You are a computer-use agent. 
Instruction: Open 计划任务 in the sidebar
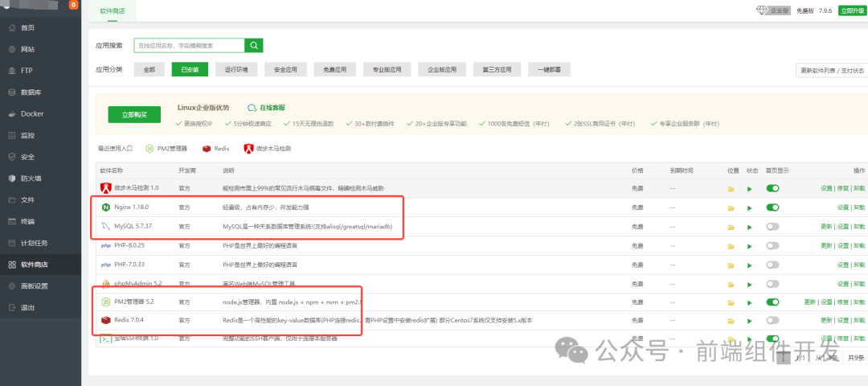coord(35,243)
